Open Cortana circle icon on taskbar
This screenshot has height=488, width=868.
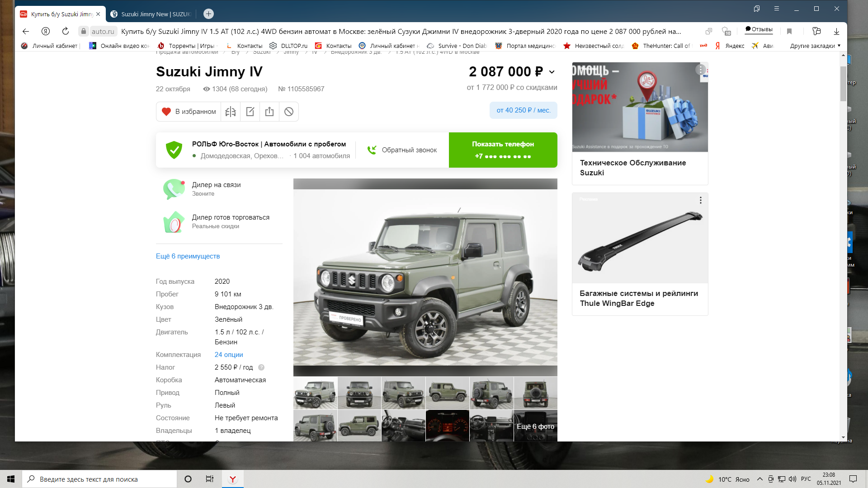coord(188,479)
